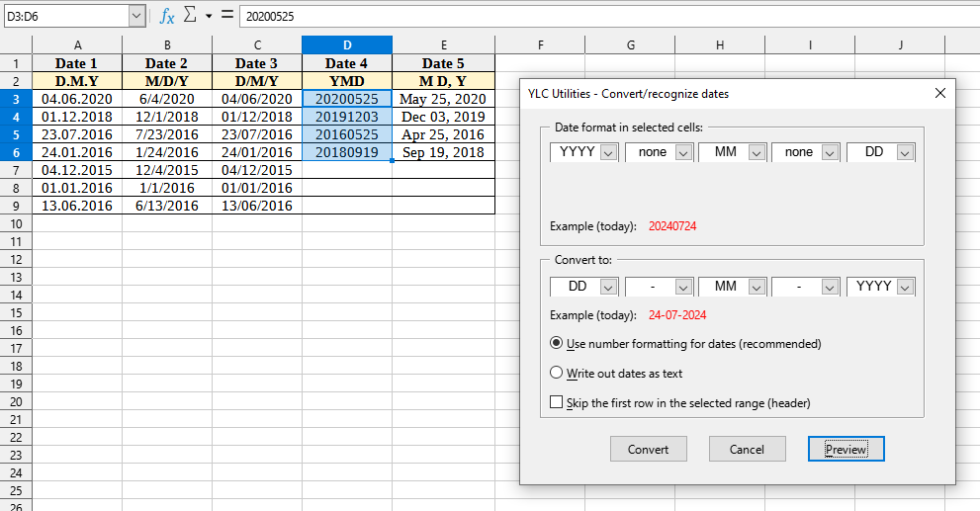The height and width of the screenshot is (511, 980).
Task: Click the Name Box showing D3:D6
Action: pos(67,16)
